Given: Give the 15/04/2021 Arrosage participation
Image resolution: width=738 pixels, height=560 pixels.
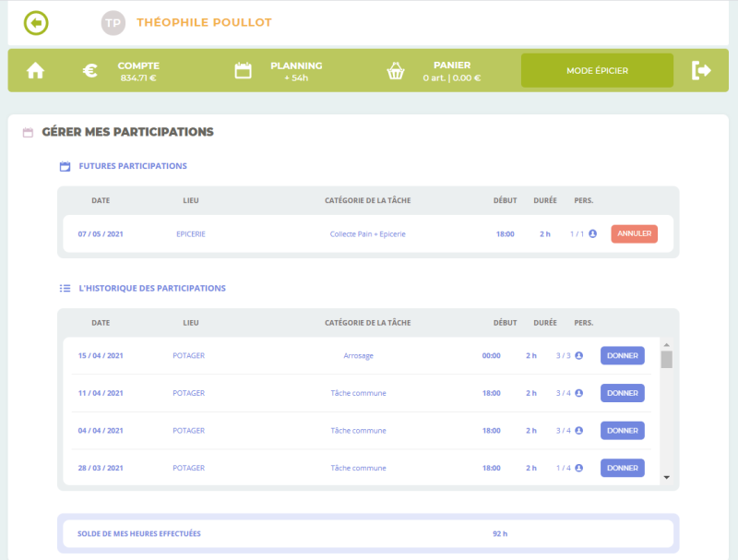Looking at the screenshot, I should click(x=622, y=356).
